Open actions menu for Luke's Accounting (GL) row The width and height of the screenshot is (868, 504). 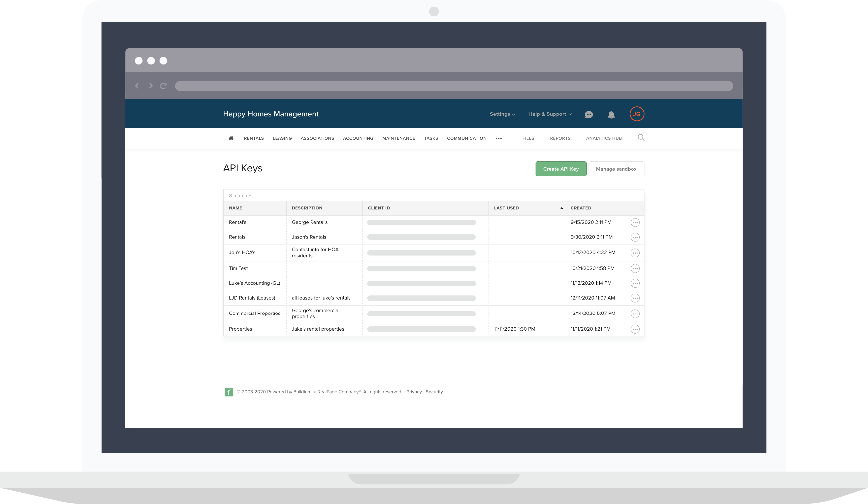pyautogui.click(x=635, y=283)
